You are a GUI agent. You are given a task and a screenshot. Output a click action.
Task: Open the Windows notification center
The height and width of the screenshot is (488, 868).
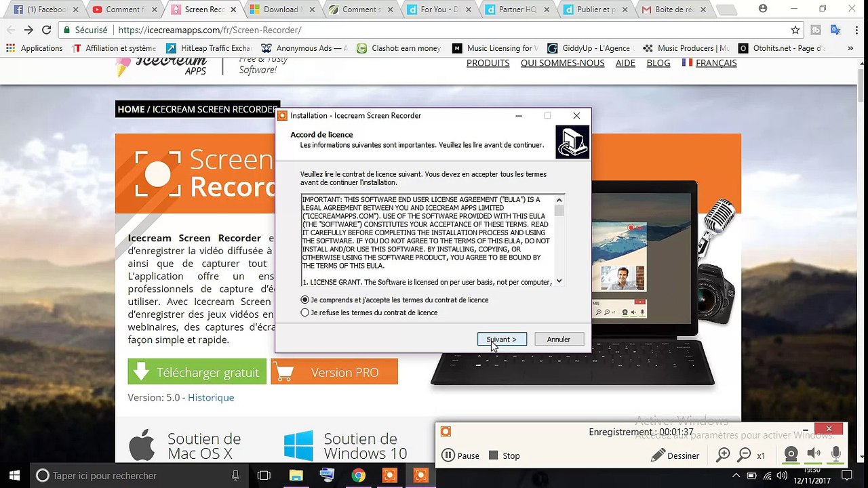click(846, 475)
